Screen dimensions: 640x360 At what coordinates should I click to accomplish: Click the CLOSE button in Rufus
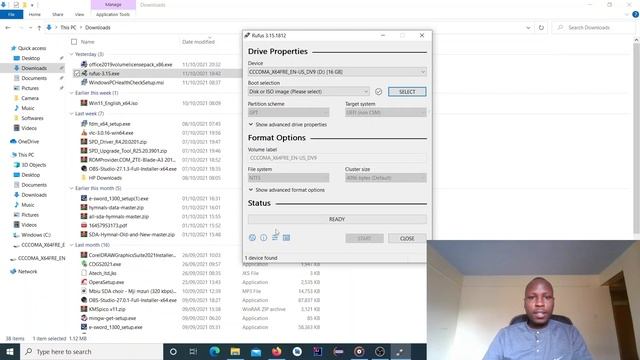point(407,238)
